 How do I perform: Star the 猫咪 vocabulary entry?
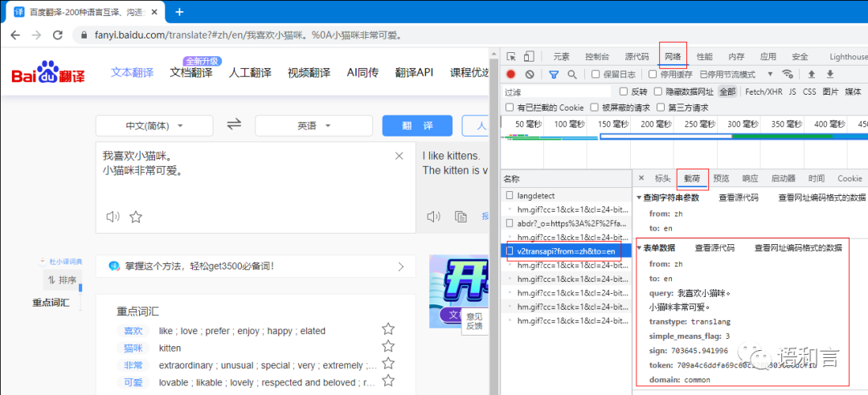pyautogui.click(x=388, y=346)
